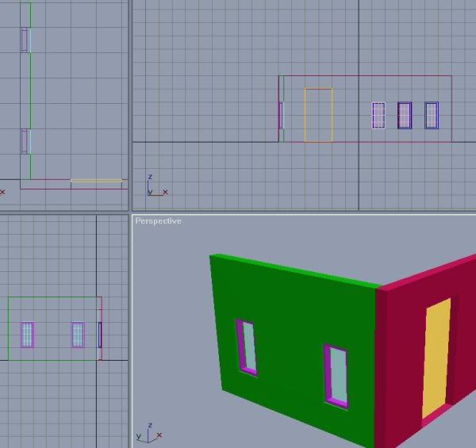This screenshot has height=448, width=476.
Task: Select the middle dark-blue window in the front viewport
Action: point(405,115)
